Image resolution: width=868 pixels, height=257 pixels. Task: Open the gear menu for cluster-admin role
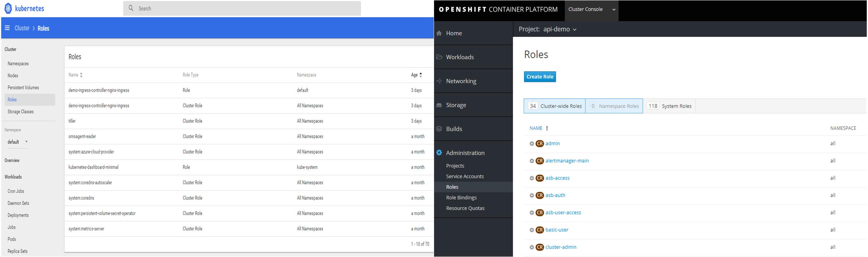pos(532,247)
